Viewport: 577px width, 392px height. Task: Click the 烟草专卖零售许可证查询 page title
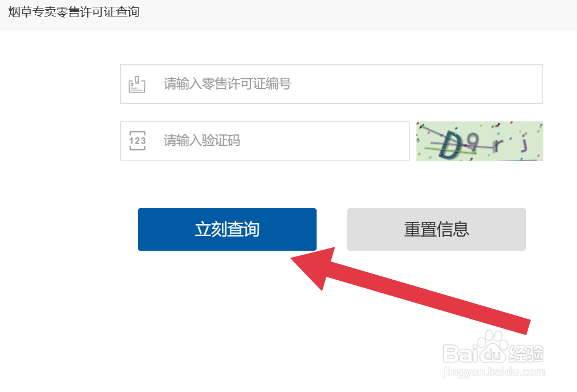coord(74,12)
